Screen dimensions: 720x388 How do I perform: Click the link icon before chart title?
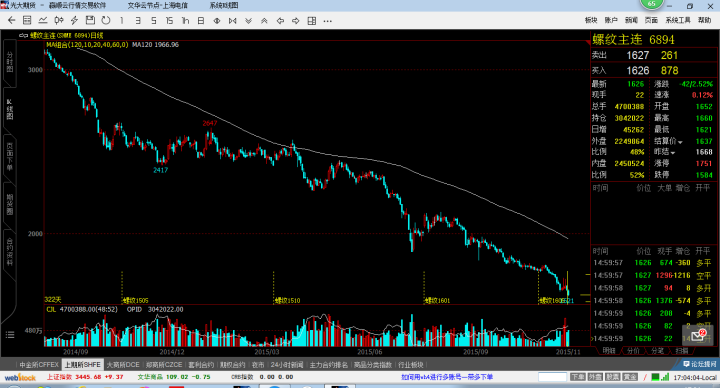[x=23, y=35]
